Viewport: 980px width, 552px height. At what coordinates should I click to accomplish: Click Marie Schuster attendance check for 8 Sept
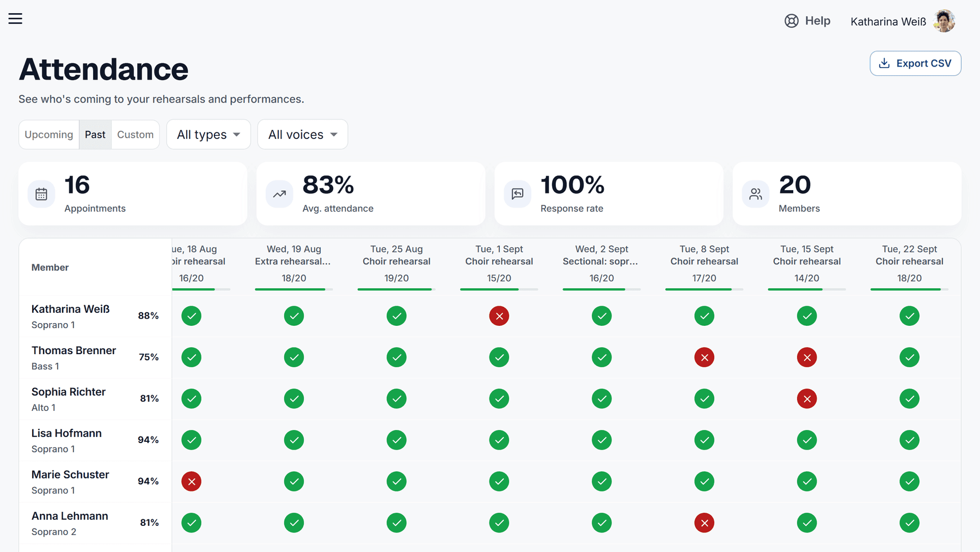[705, 482]
